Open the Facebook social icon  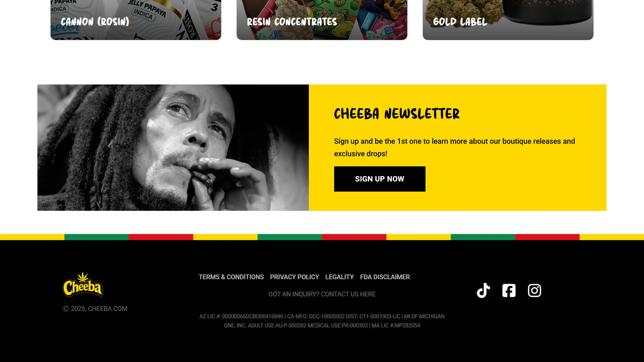509,290
